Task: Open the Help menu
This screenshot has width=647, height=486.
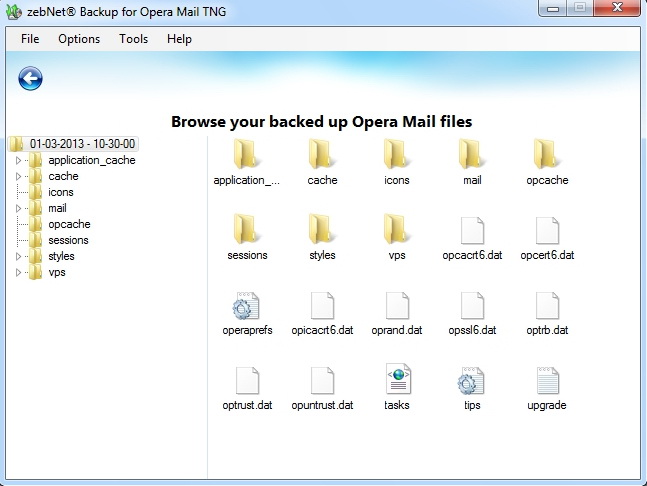Action: (x=179, y=39)
